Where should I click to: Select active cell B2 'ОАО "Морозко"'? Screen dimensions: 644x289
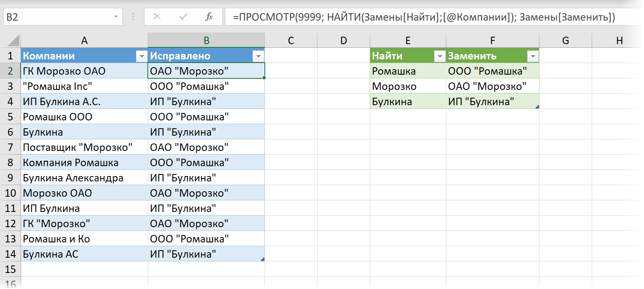pyautogui.click(x=206, y=71)
